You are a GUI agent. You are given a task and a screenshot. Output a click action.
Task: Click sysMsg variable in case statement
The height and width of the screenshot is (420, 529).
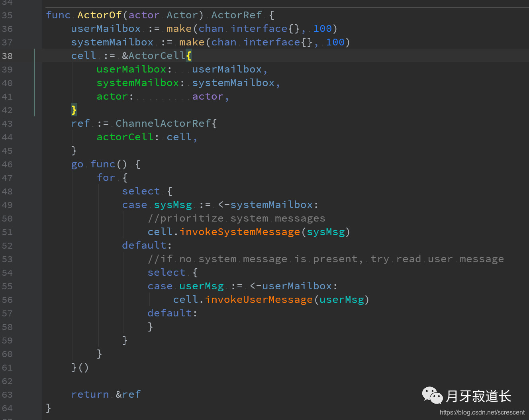point(173,205)
